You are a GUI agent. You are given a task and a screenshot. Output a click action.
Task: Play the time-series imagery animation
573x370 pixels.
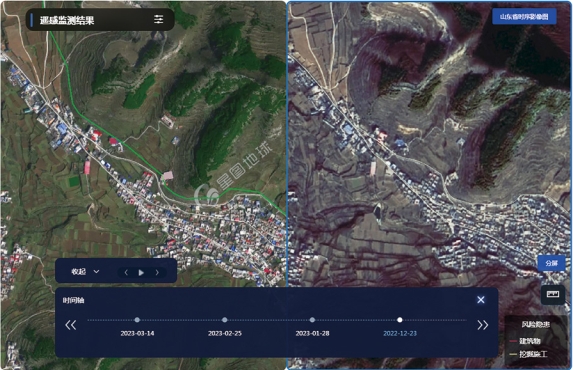(x=141, y=272)
